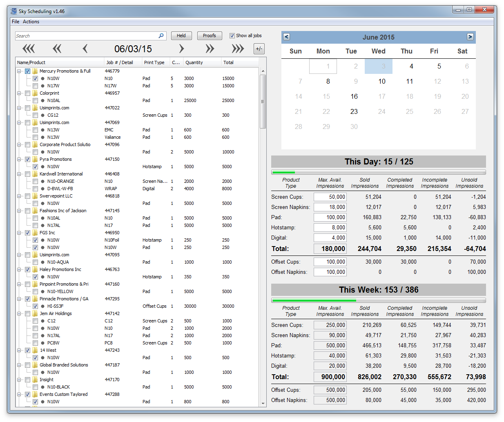Open the File menu
The image size is (504, 422).
16,22
